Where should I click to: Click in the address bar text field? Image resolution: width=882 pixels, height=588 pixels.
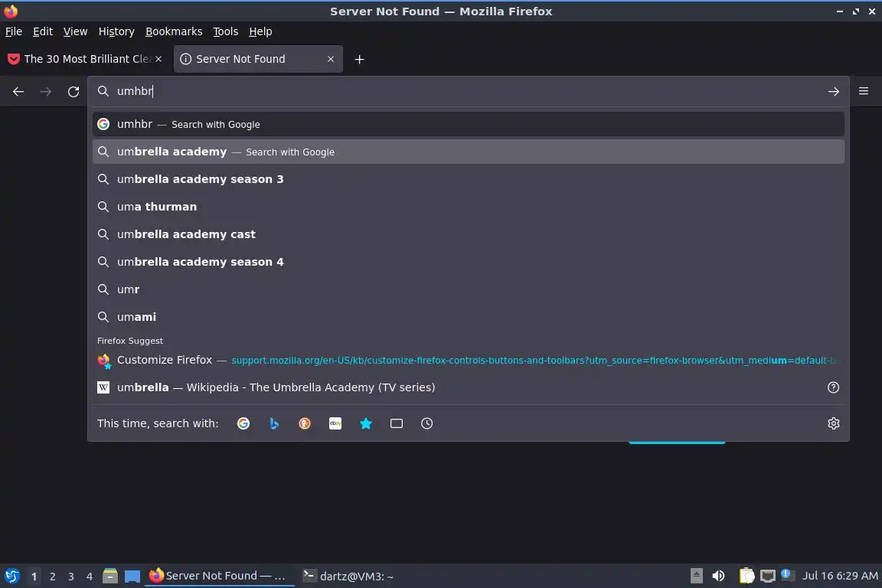467,91
